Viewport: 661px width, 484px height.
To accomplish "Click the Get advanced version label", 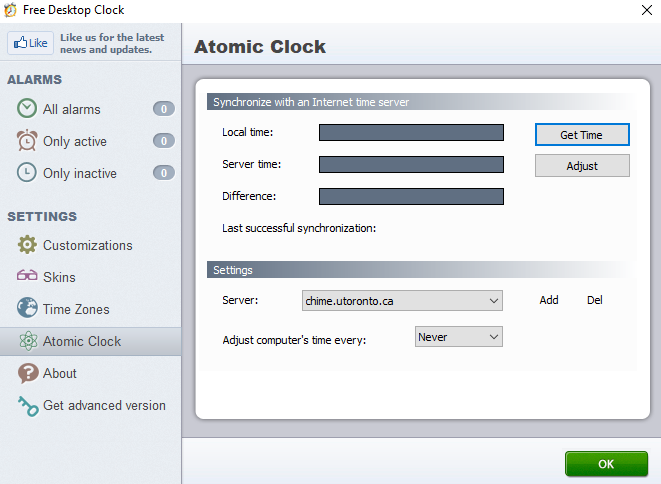I will pos(105,405).
